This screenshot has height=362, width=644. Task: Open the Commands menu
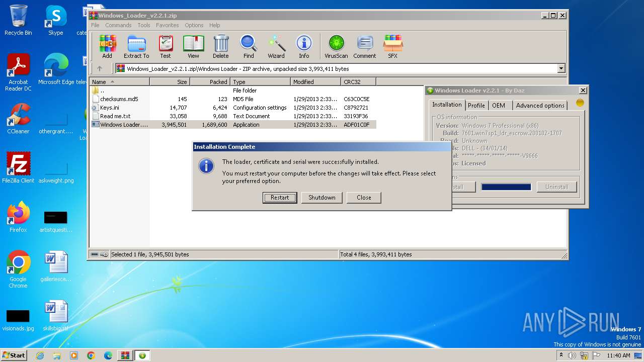point(118,25)
